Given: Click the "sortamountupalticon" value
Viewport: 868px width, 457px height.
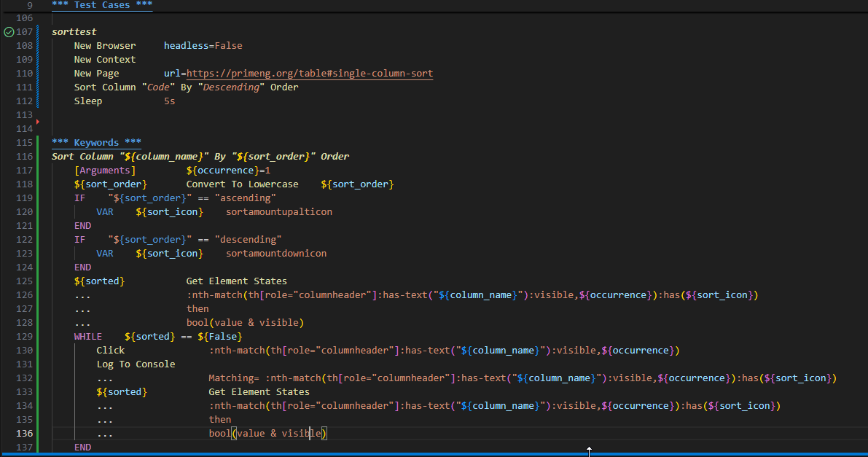Looking at the screenshot, I should (x=279, y=212).
